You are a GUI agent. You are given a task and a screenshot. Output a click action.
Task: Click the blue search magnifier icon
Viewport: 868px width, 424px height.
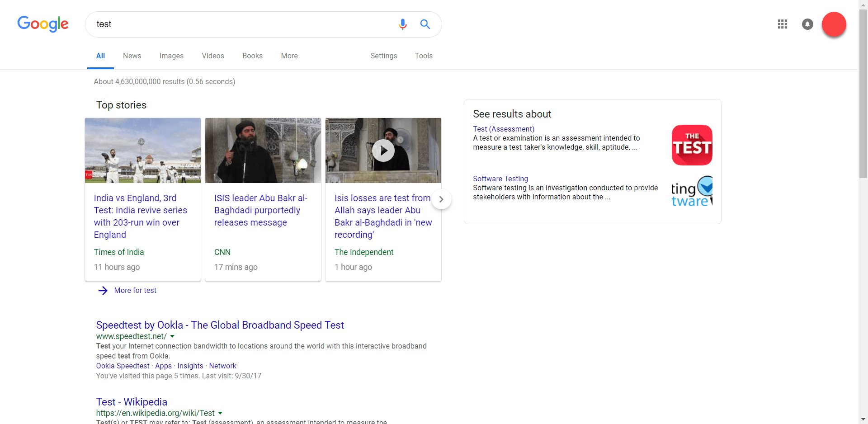click(x=425, y=24)
